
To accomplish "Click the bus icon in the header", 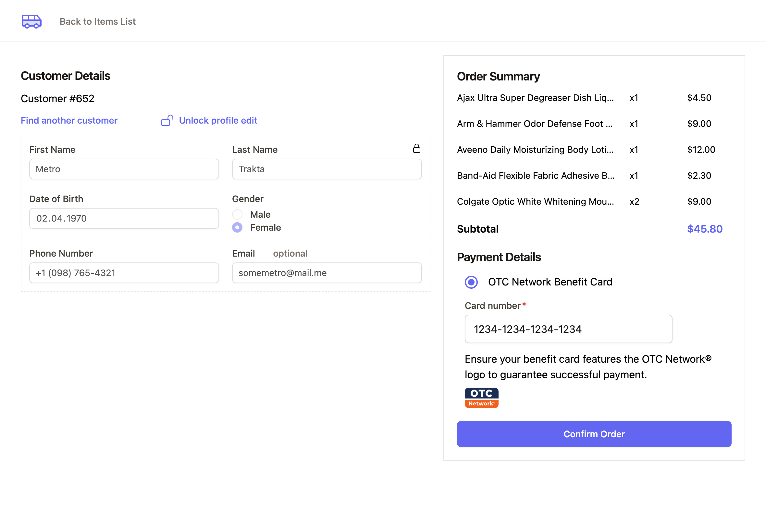I will pos(31,21).
